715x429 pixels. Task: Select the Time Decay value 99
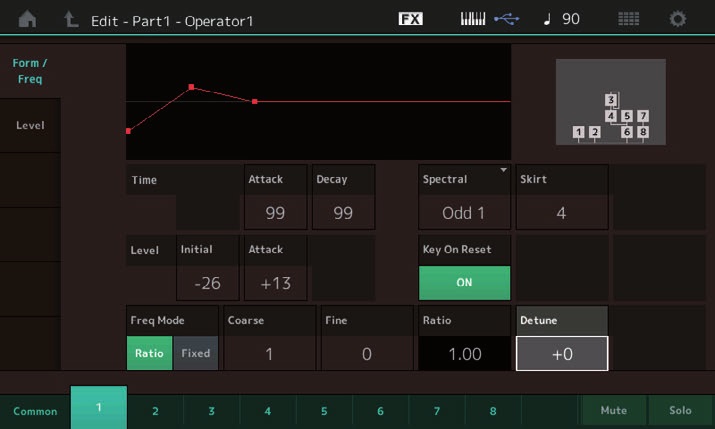(x=343, y=213)
